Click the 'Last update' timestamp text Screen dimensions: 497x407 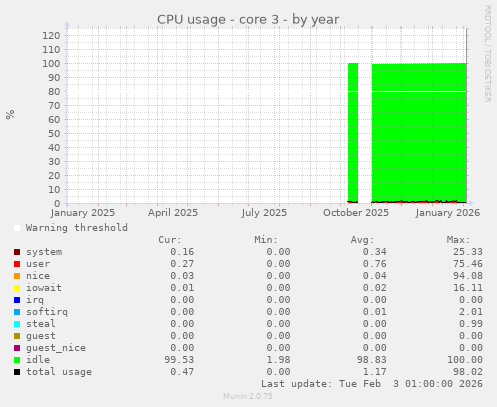[x=372, y=384]
